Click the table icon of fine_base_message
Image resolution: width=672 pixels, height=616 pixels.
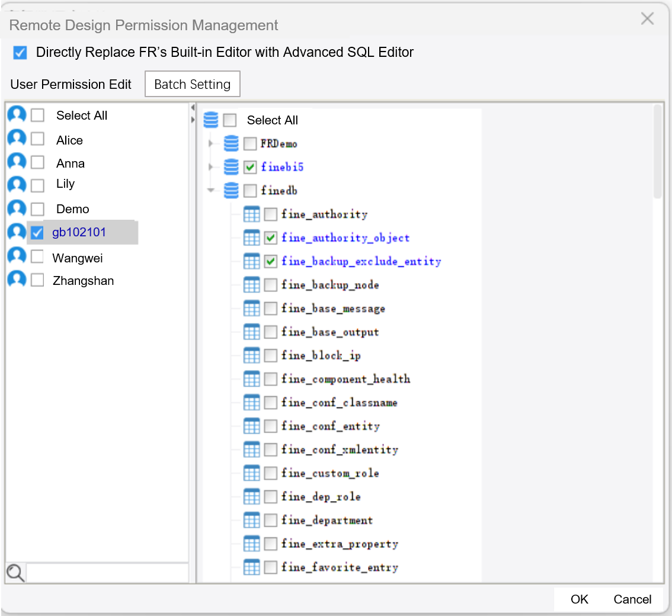coord(252,308)
